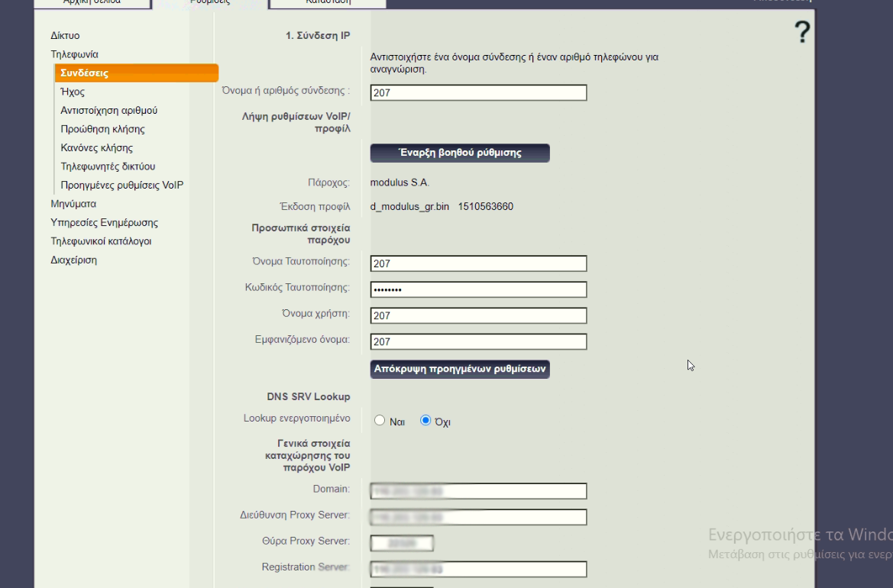
Task: Open Κανόνες κλήσης page
Action: (96, 148)
